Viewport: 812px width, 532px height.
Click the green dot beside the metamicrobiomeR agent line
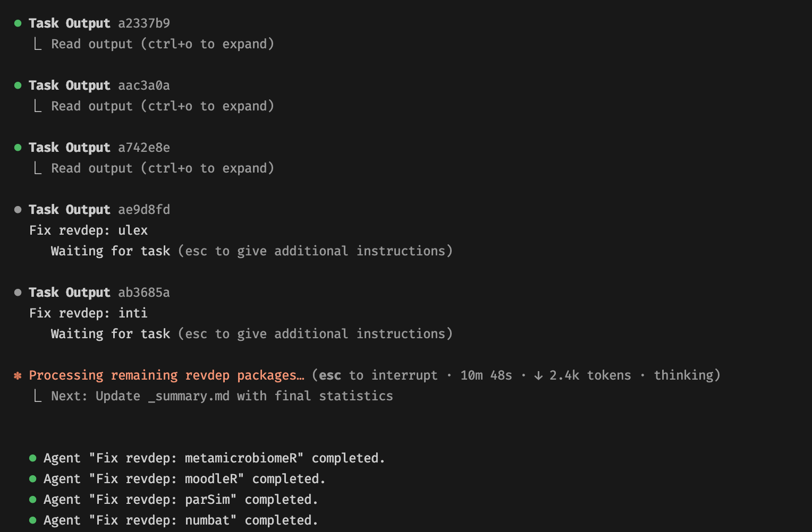(33, 458)
